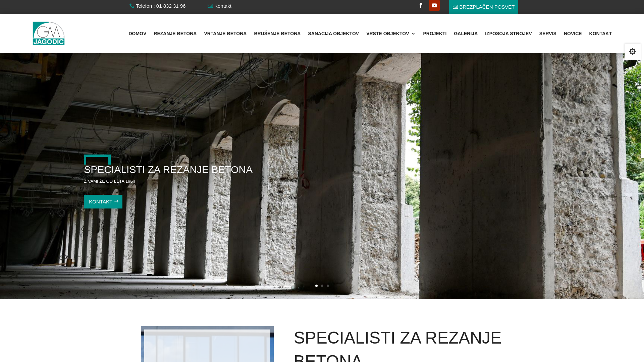Click the BREZPLAČEN POSVET button
This screenshot has height=362, width=644.
483,7
